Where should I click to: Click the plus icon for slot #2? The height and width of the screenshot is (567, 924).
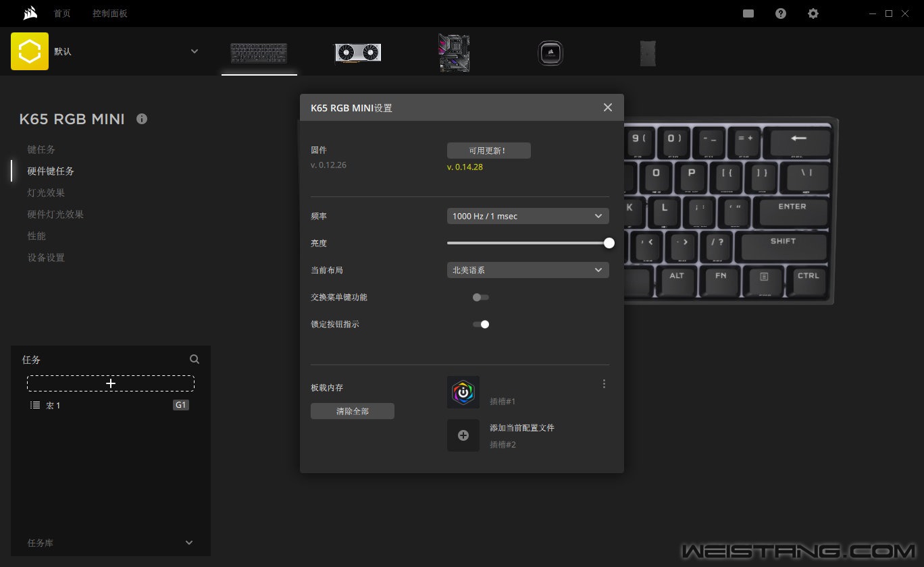(463, 435)
